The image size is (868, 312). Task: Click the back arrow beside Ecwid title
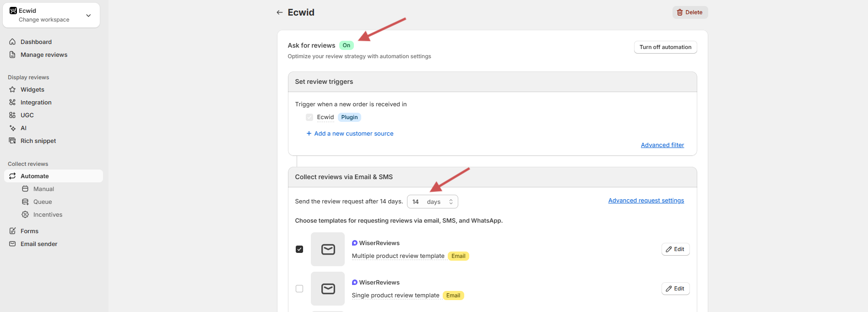279,12
